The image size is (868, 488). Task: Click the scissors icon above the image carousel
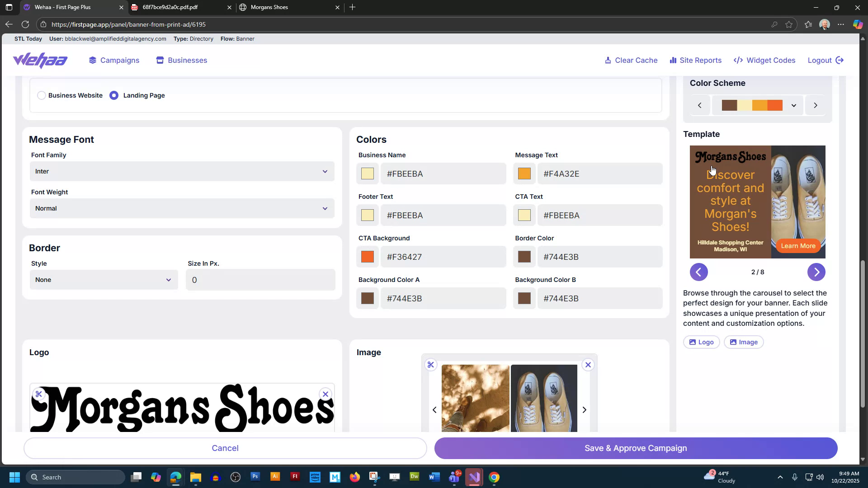431,365
